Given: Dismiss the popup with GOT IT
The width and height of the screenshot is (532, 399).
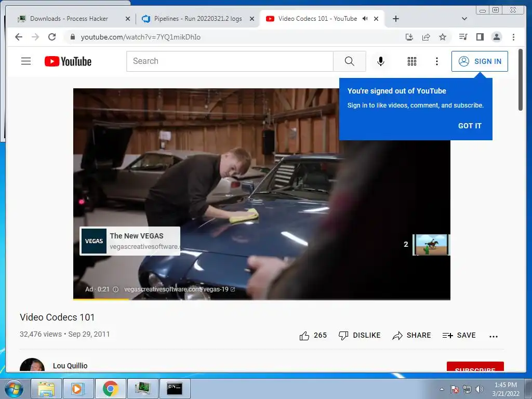Looking at the screenshot, I should tap(470, 126).
